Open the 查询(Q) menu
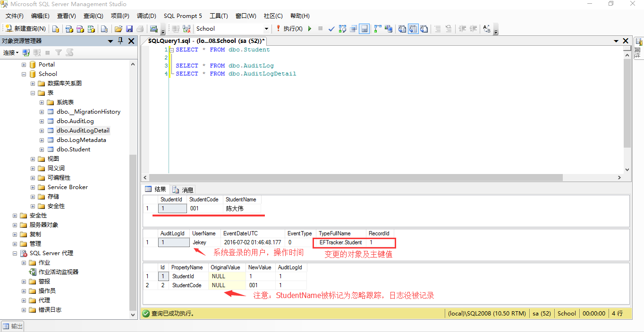Viewport: 644px width, 332px height. (x=93, y=16)
